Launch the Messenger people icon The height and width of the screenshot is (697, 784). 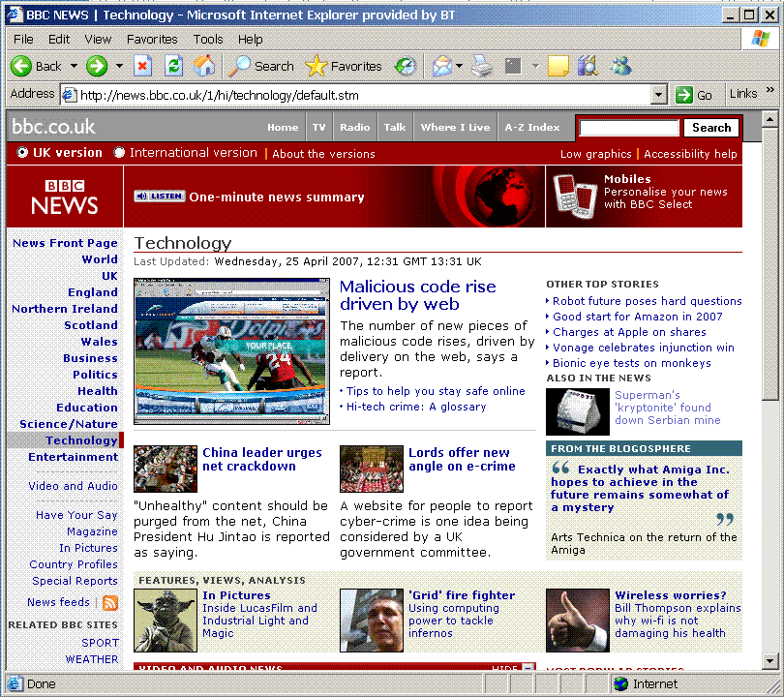(x=620, y=66)
